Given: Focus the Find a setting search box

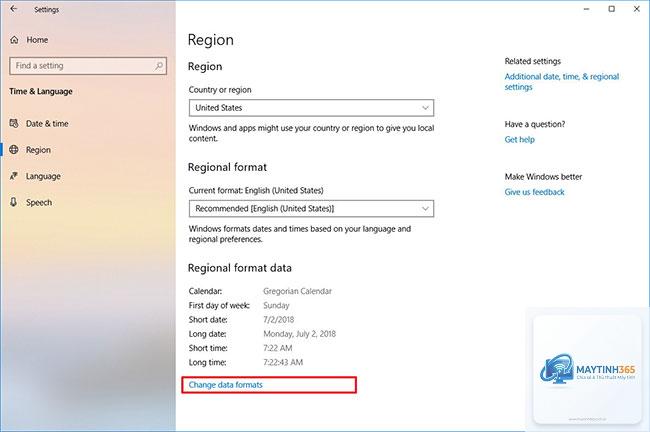Looking at the screenshot, I should (88, 66).
